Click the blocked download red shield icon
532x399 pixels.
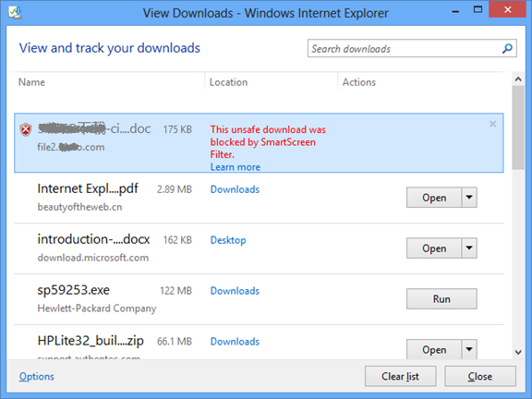coord(26,129)
